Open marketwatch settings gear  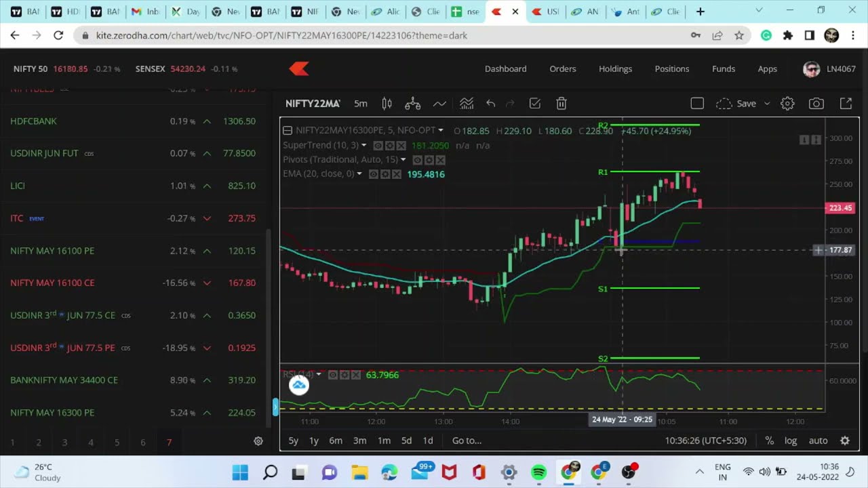(x=258, y=441)
